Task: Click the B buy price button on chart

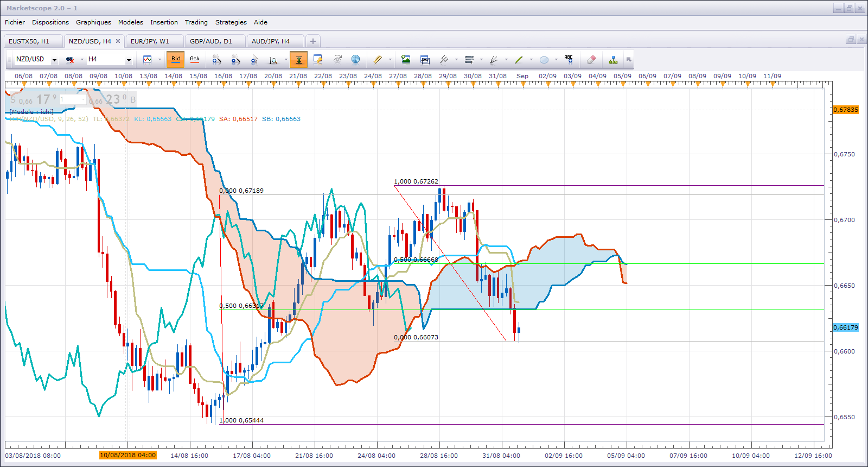Action: (112, 99)
